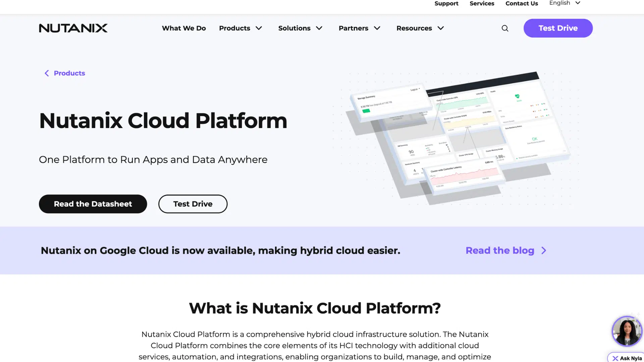Expand the Resources dropdown

point(420,28)
